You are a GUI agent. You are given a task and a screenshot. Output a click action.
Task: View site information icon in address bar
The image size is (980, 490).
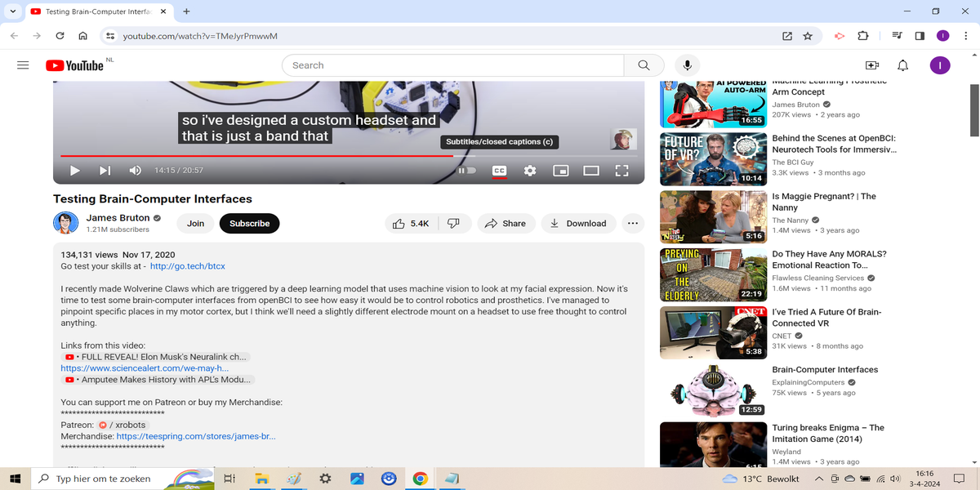110,36
